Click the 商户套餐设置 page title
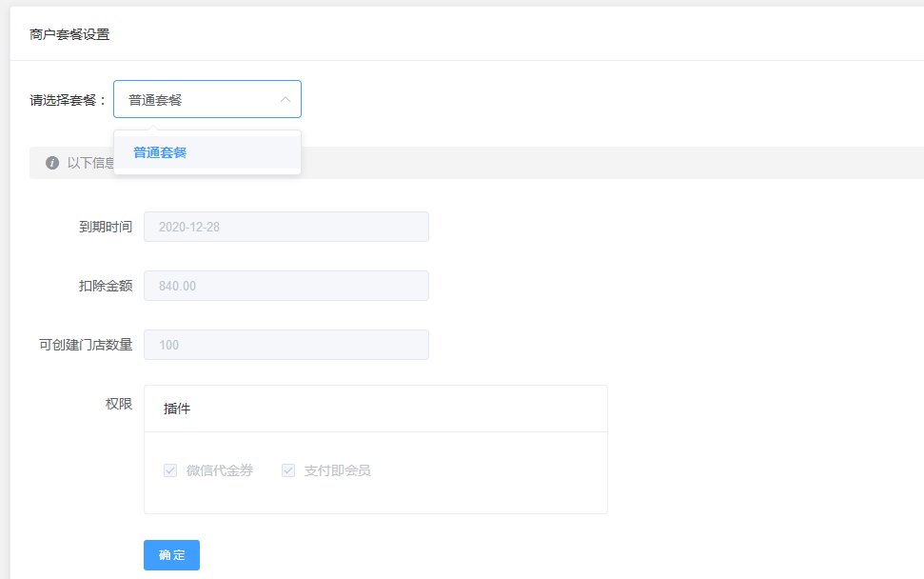Image resolution: width=924 pixels, height=579 pixels. 69,34
